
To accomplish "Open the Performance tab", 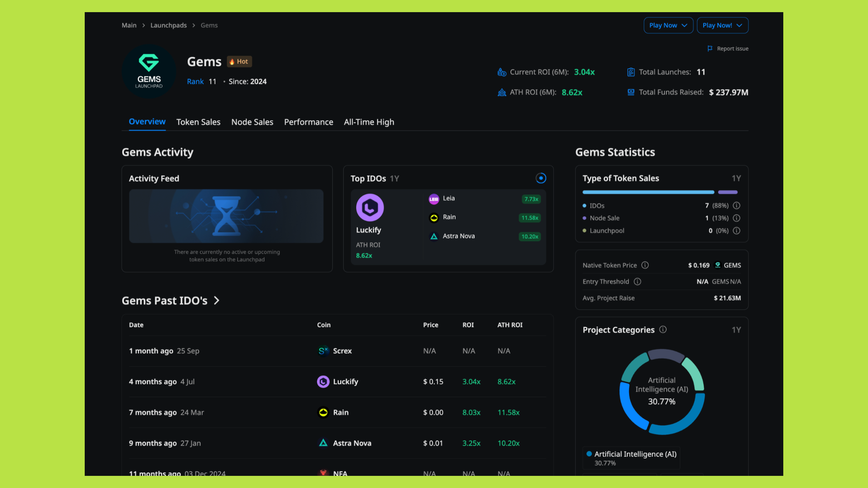I will (308, 122).
